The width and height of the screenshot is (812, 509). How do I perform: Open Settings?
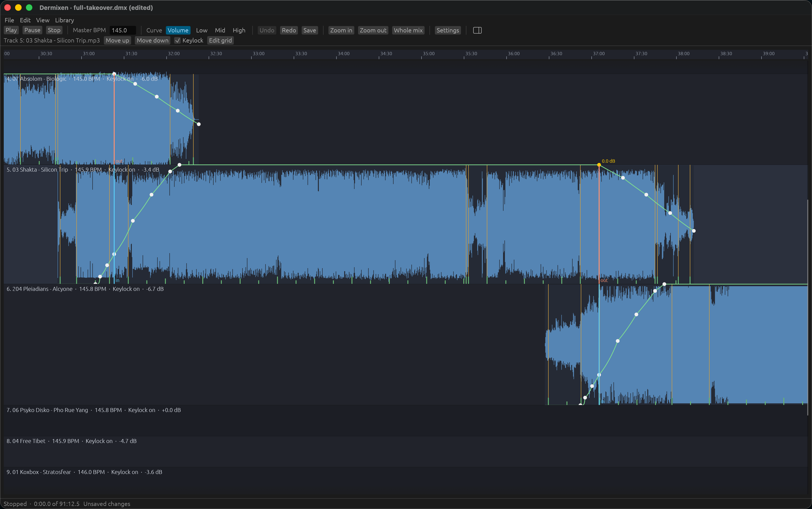[x=448, y=30]
